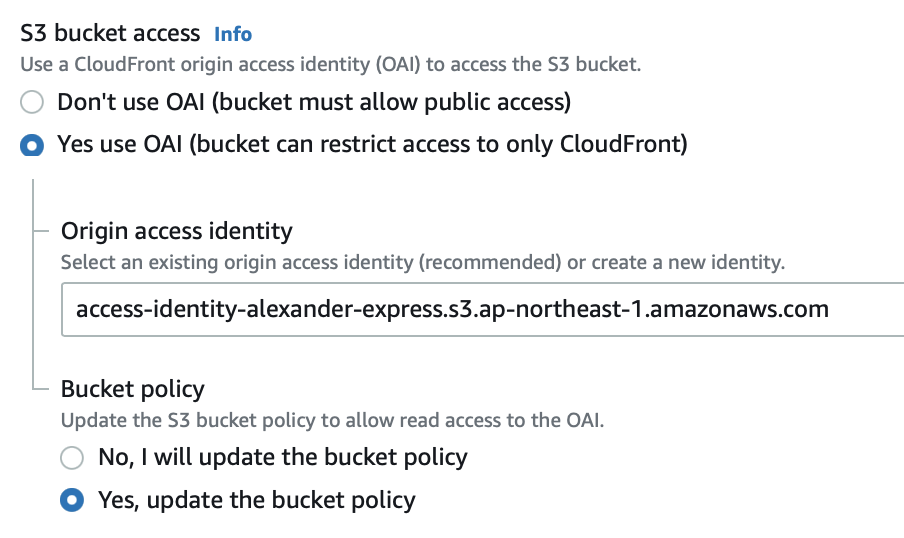The image size is (904, 538).
Task: Select the "Yes use OAI" radio button
Action: click(34, 145)
